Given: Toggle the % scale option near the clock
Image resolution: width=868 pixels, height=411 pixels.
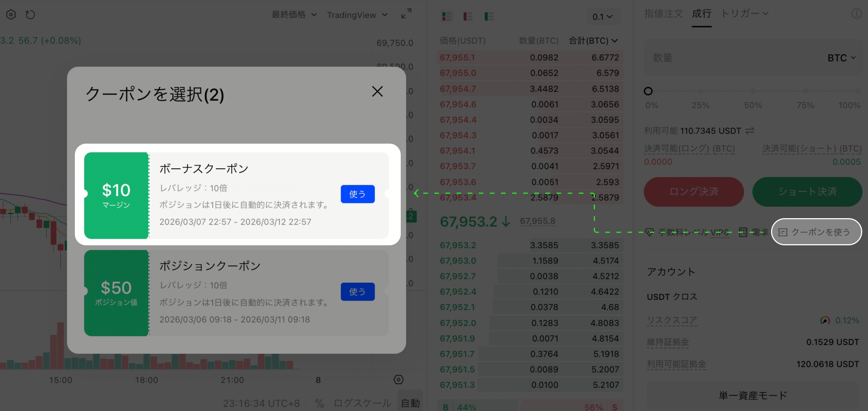Looking at the screenshot, I should 319,402.
